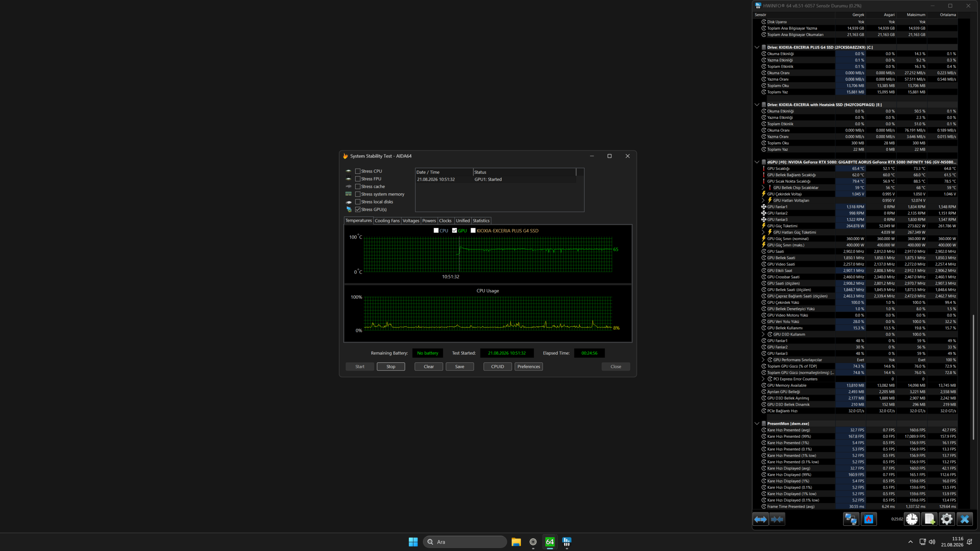Image resolution: width=980 pixels, height=551 pixels.
Task: Show hidden tray icons chevron
Action: tap(911, 542)
